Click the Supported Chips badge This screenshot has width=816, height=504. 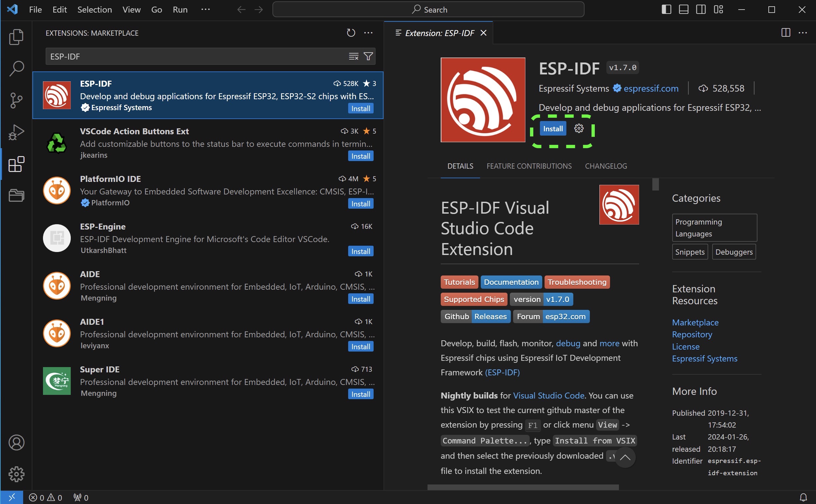pyautogui.click(x=474, y=299)
